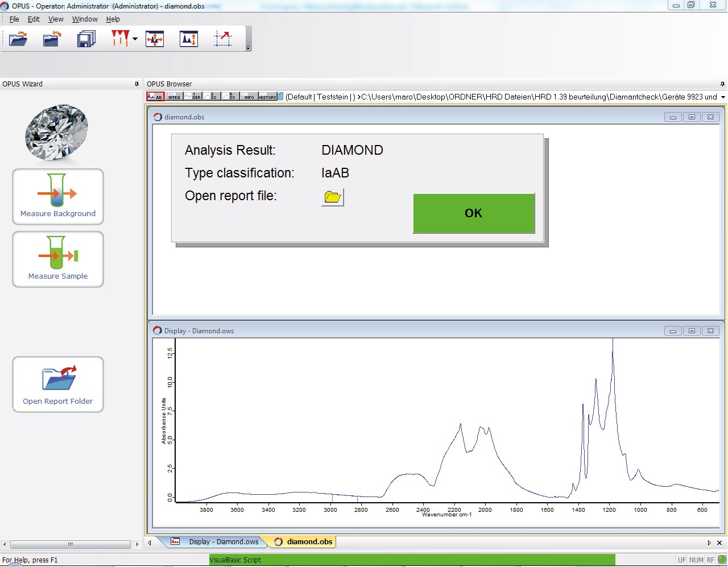The height and width of the screenshot is (567, 728).
Task: Click the diamond image in OPUS Wizard
Action: coord(56,133)
